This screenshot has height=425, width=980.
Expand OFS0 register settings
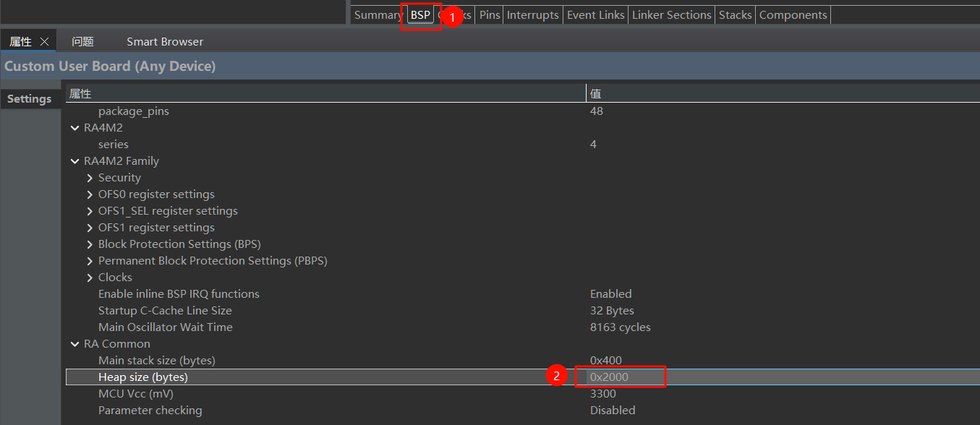pyautogui.click(x=89, y=194)
